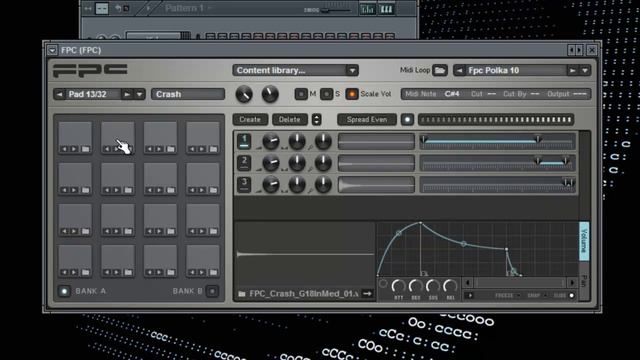The width and height of the screenshot is (640, 360).
Task: Click the DEC envelope knob
Action: [x=416, y=286]
